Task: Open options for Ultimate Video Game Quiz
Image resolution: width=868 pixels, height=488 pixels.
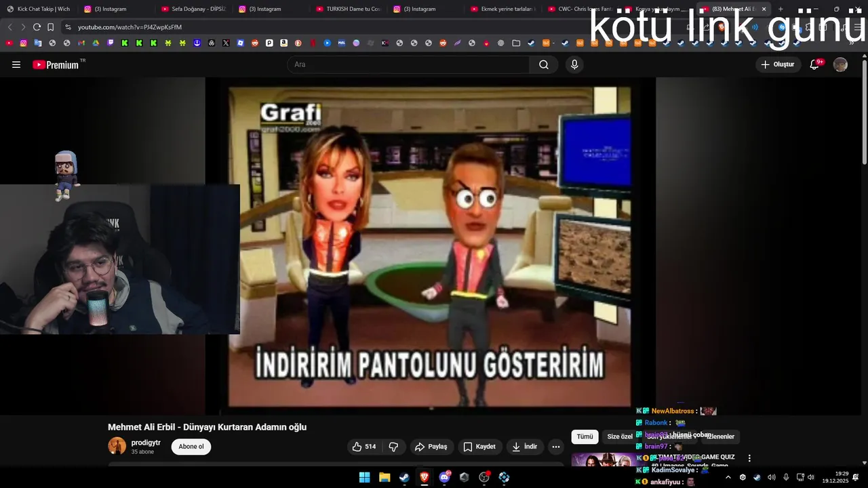Action: coord(749,458)
